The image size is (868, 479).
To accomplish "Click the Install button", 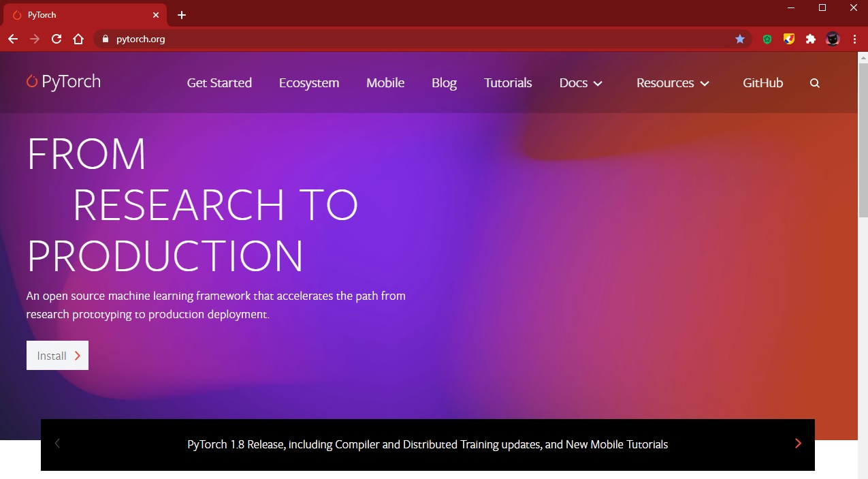I will click(x=57, y=356).
